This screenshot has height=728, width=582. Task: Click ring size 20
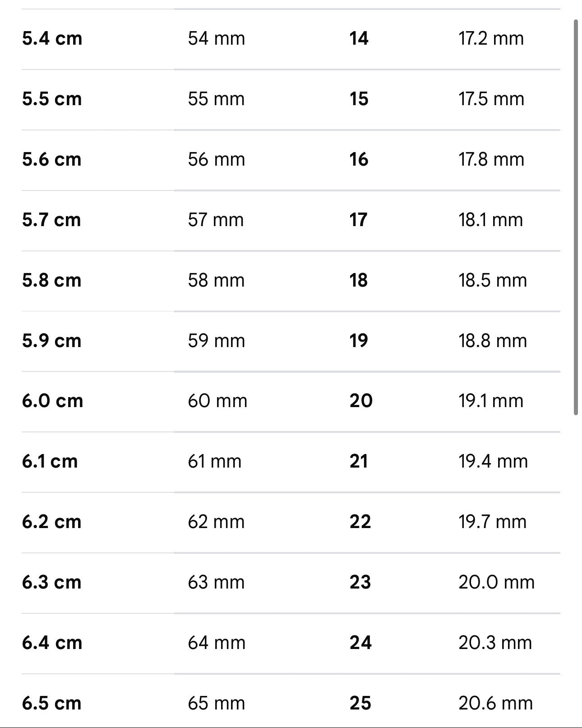coord(361,401)
